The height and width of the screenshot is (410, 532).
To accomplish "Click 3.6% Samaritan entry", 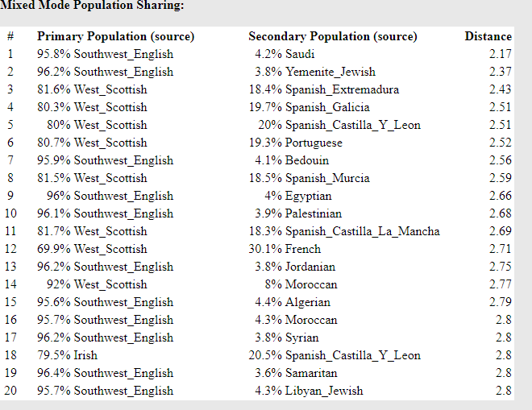I will [296, 373].
